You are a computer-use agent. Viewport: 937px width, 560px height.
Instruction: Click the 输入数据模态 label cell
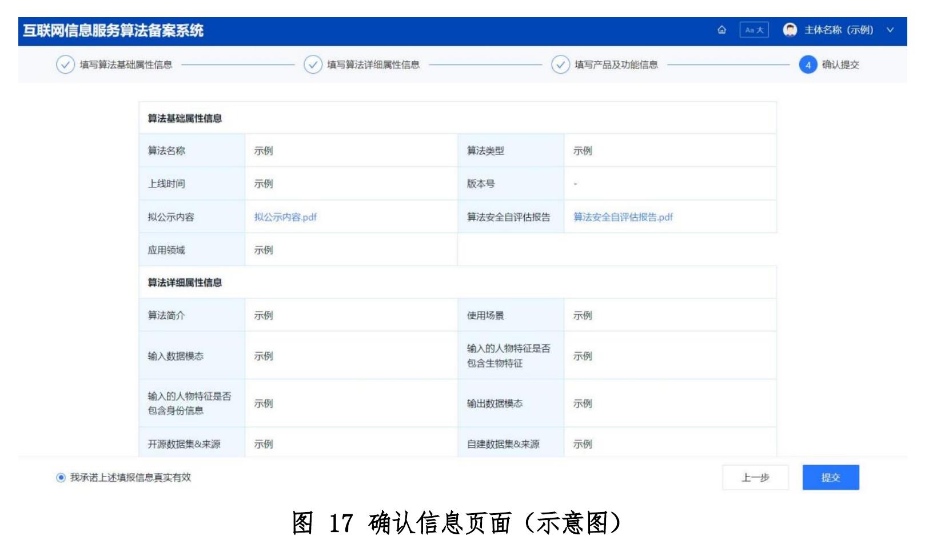click(x=192, y=355)
